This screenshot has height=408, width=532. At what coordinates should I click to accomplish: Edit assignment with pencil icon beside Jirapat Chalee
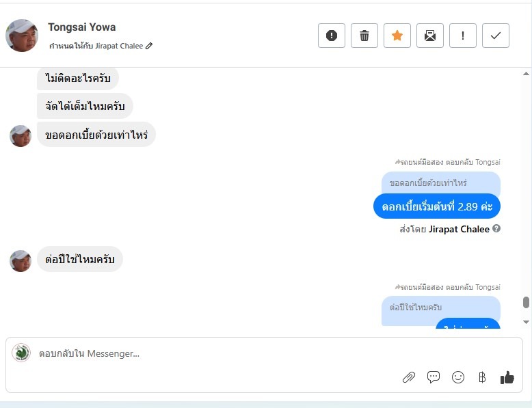point(149,46)
